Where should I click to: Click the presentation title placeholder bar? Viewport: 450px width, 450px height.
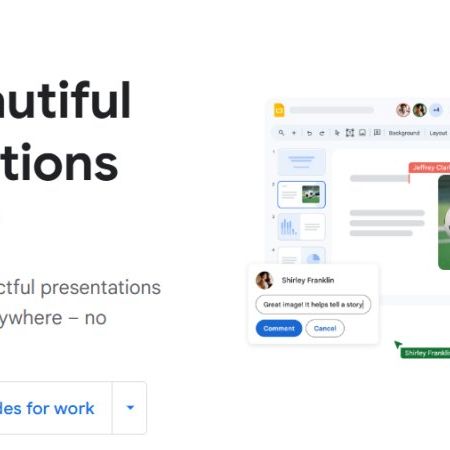[x=331, y=110]
